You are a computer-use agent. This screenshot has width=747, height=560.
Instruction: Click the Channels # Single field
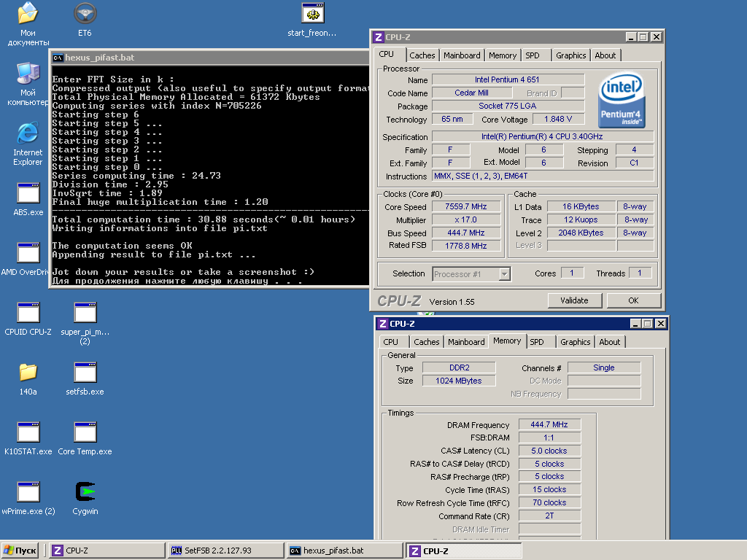click(x=604, y=367)
